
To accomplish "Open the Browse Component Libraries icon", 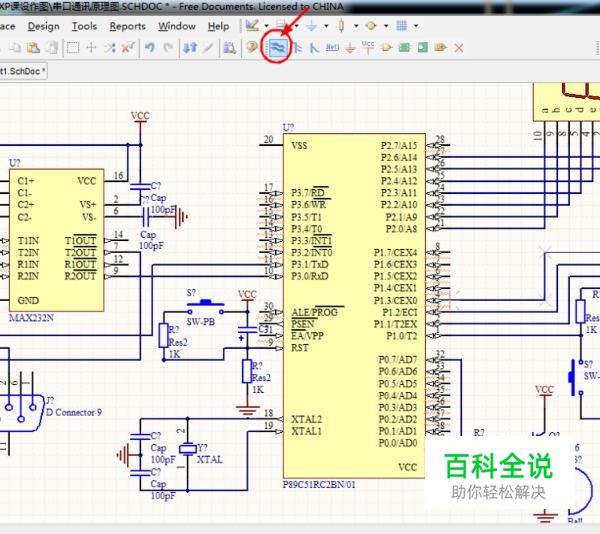I will click(x=230, y=48).
